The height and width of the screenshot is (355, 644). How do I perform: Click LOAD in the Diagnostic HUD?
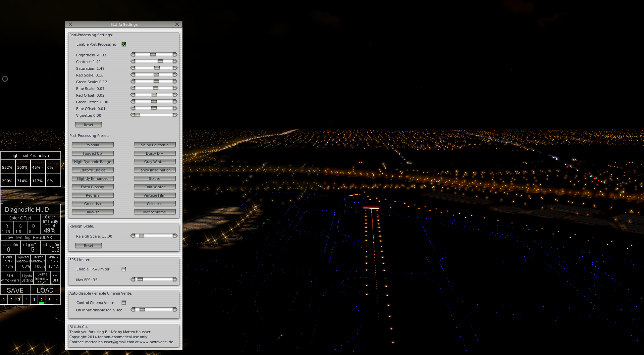coord(45,290)
